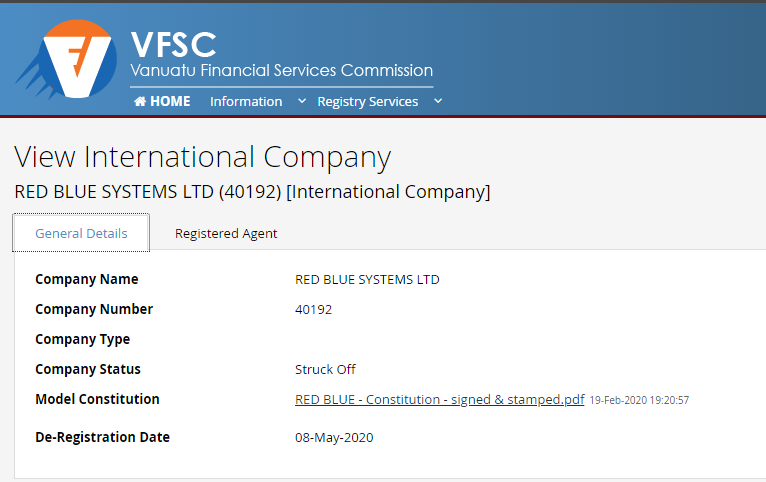The image size is (766, 482).
Task: Click the De-Registration date 08-May-2020
Action: coord(334,437)
